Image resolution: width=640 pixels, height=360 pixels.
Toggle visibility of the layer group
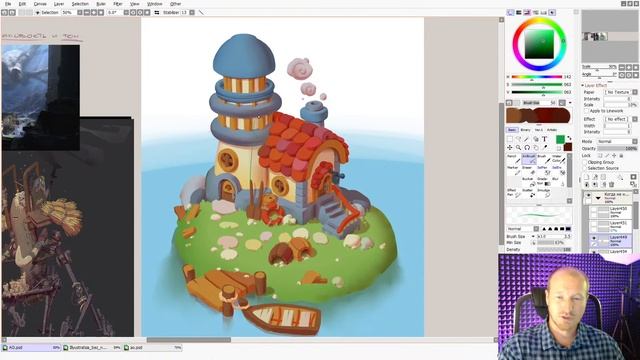point(588,195)
